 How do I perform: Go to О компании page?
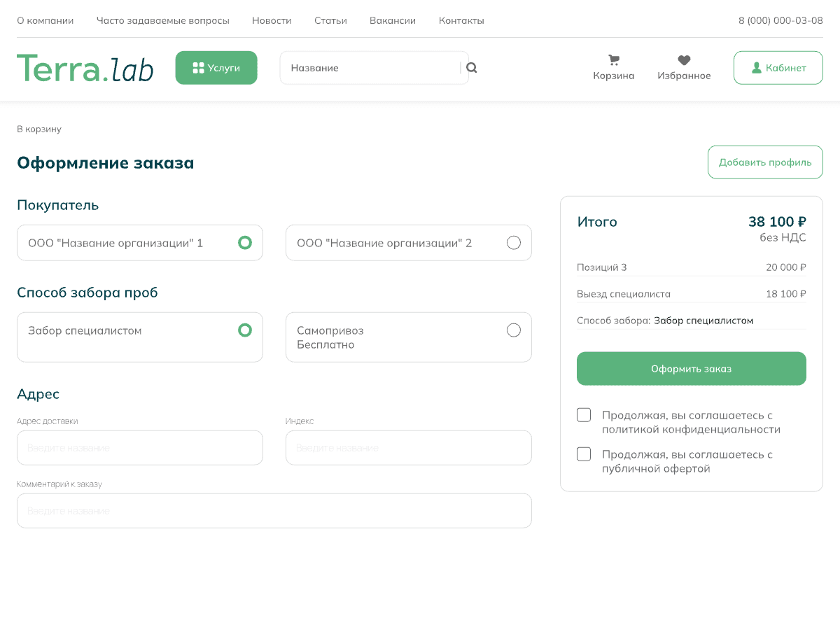(45, 20)
